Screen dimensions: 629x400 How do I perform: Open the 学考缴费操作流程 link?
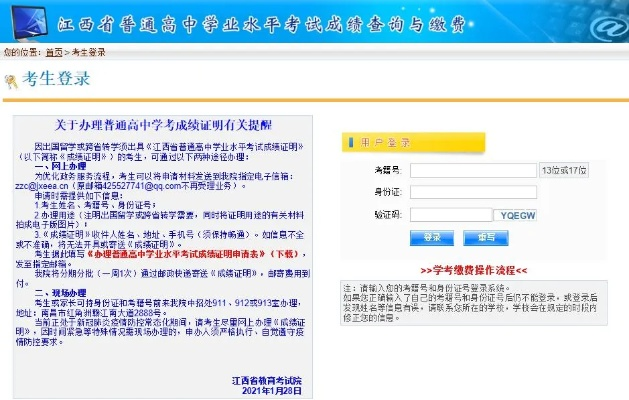(x=474, y=270)
